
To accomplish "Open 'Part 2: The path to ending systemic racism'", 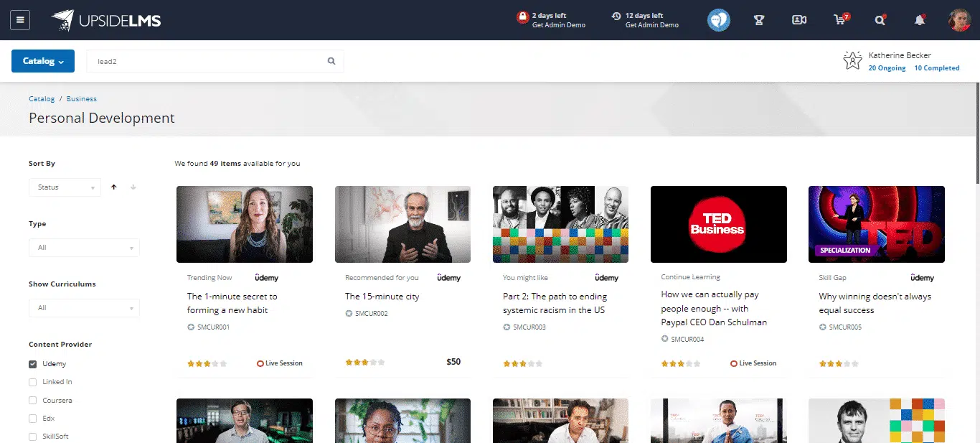I will pyautogui.click(x=555, y=303).
